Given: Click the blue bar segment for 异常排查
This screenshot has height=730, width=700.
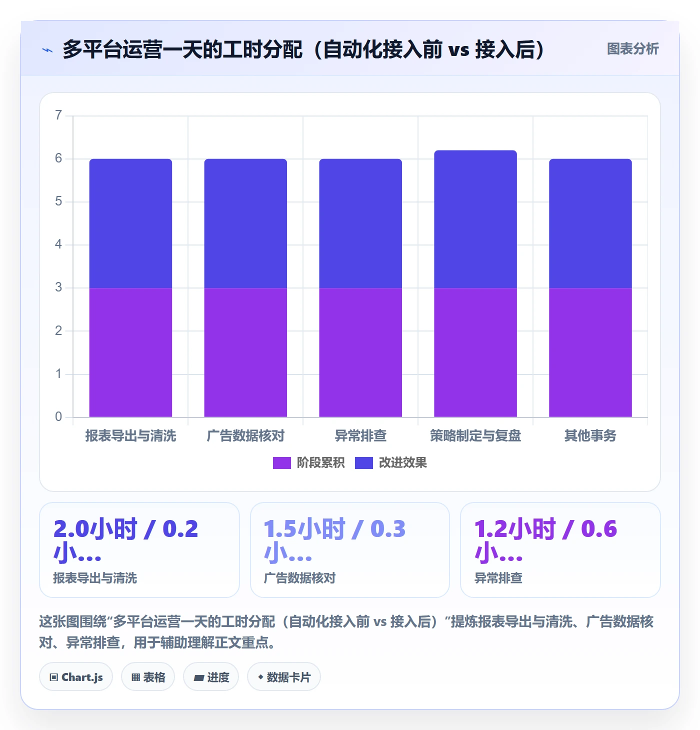Looking at the screenshot, I should click(x=360, y=223).
